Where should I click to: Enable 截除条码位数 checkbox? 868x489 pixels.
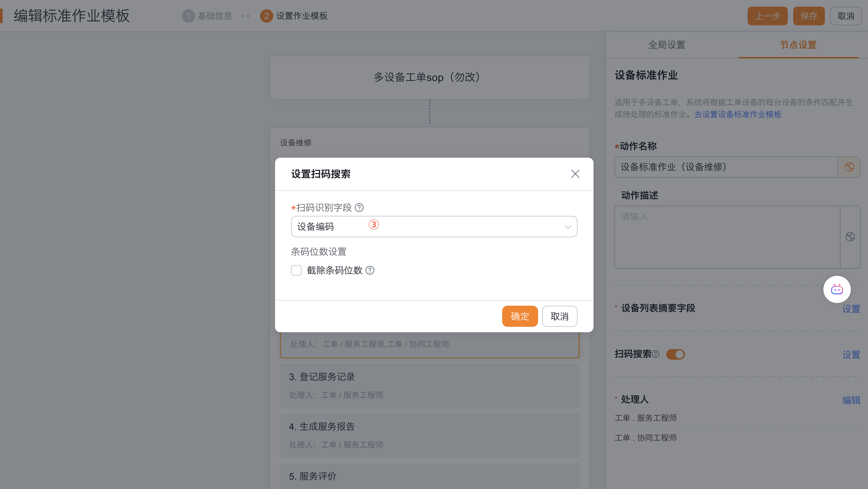pyautogui.click(x=296, y=270)
